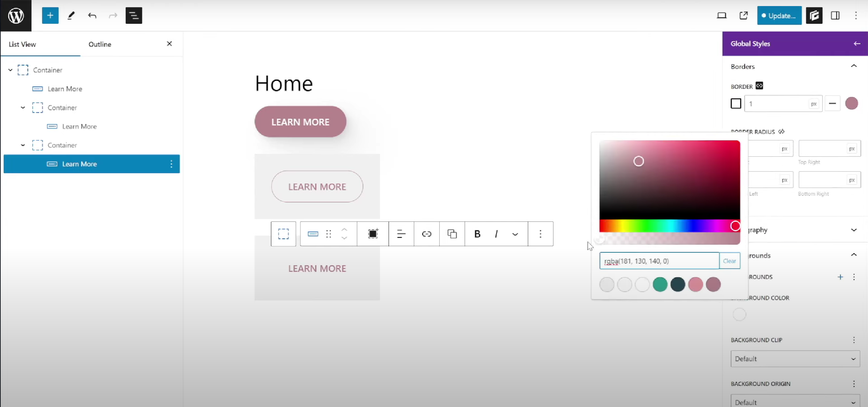Open the device preview laptop icon
The image size is (868, 407).
(x=721, y=16)
